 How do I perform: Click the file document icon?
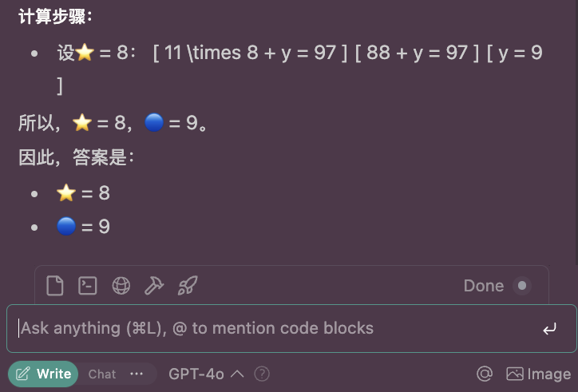54,286
